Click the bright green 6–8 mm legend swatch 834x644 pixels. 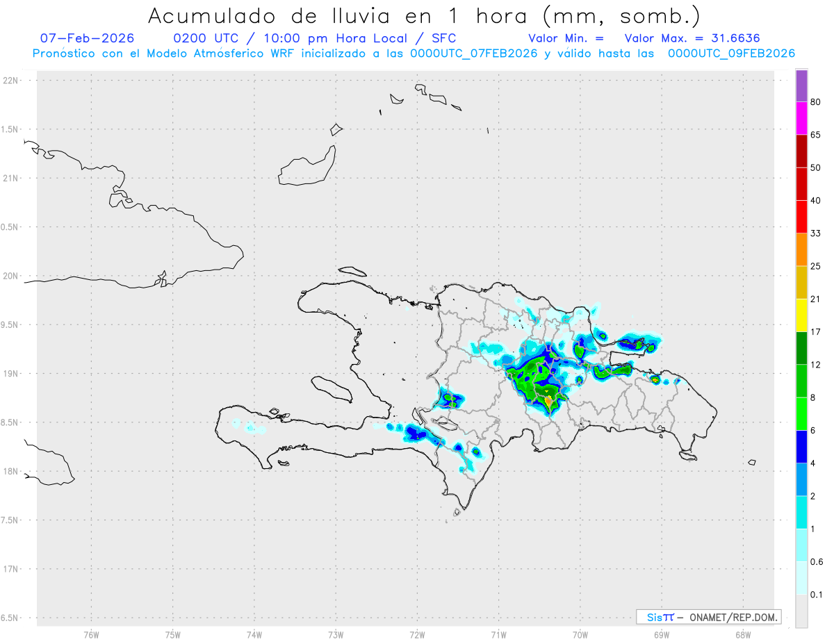click(x=801, y=413)
